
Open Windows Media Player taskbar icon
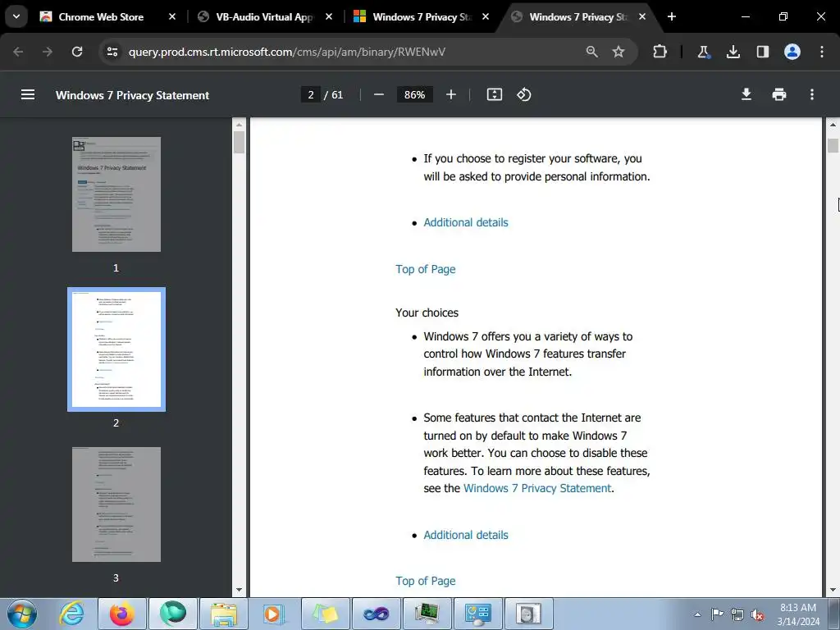tap(274, 614)
